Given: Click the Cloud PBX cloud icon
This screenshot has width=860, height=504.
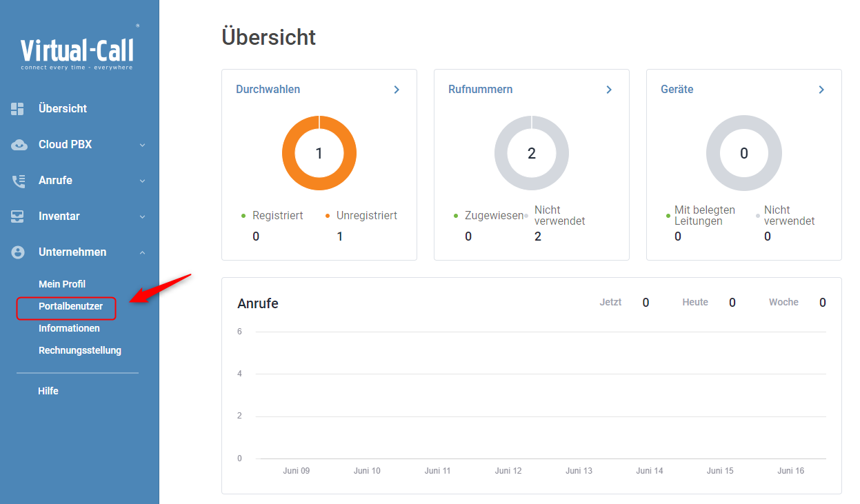Looking at the screenshot, I should click(x=19, y=145).
